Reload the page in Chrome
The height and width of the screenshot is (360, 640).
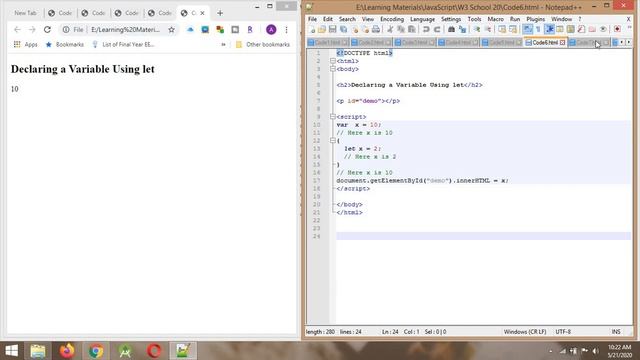pos(47,29)
